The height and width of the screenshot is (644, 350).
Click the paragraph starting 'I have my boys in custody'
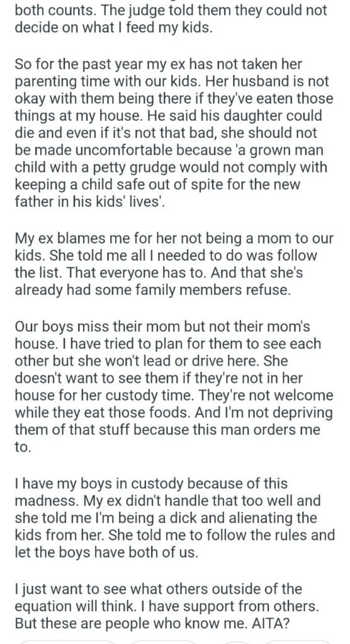pyautogui.click(x=174, y=518)
